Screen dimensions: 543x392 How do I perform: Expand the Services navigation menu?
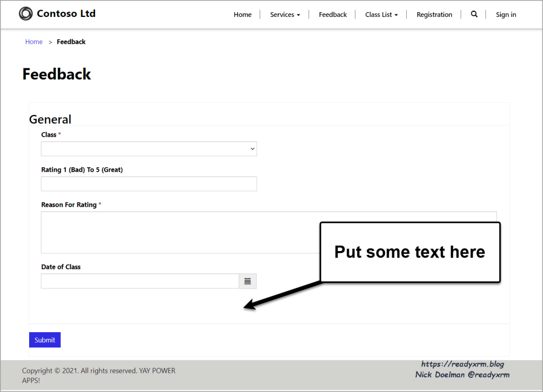pyautogui.click(x=285, y=15)
